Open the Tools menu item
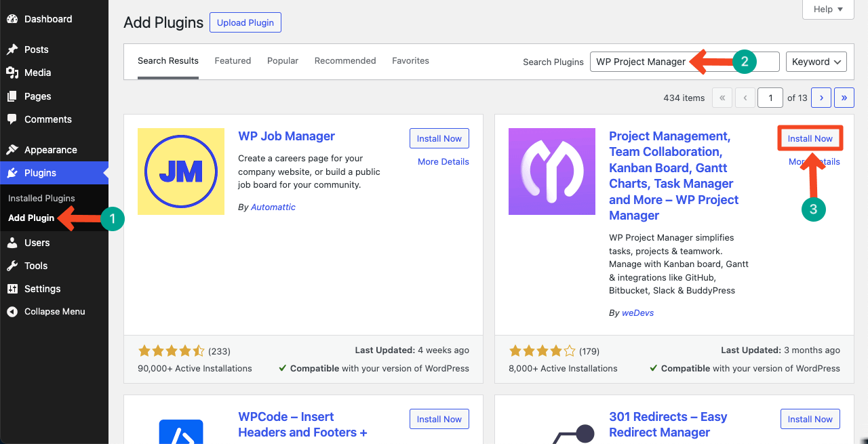 pos(54,266)
